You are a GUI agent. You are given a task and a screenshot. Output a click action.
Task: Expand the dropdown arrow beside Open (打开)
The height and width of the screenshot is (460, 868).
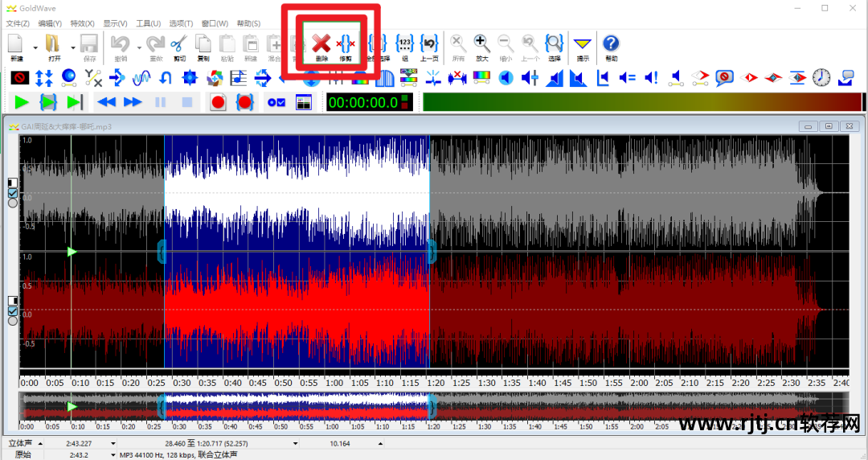pyautogui.click(x=73, y=47)
